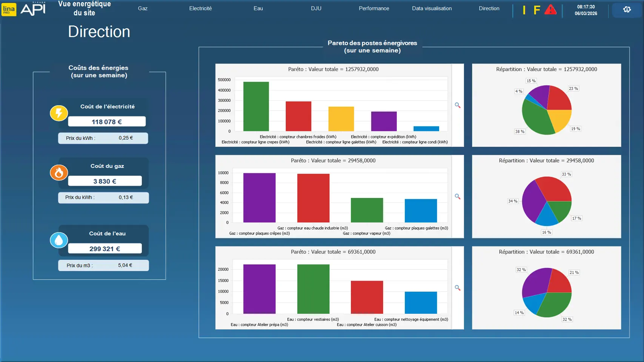
Task: Open the DJU menu item
Action: tap(316, 8)
